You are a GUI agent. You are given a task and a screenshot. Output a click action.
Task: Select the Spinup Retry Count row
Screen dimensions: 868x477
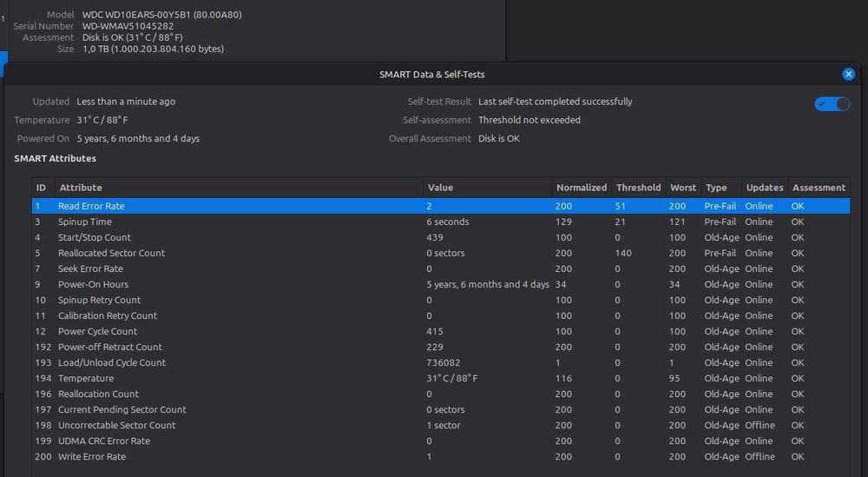[441, 300]
